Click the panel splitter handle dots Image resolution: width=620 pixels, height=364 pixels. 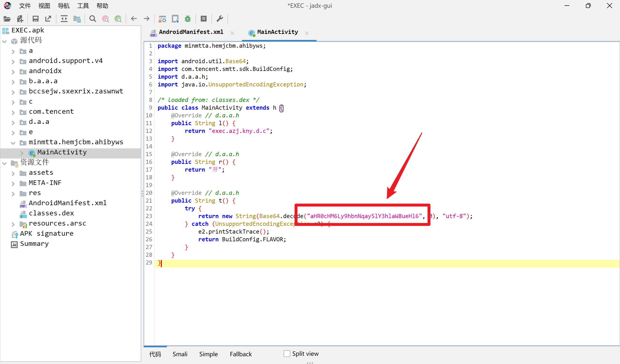coord(142,194)
